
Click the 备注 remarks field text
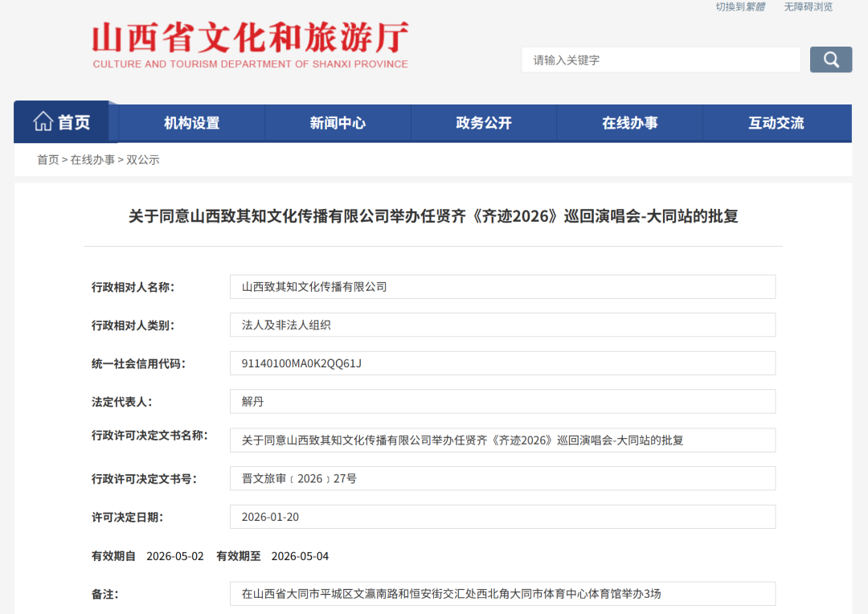pyautogui.click(x=503, y=594)
